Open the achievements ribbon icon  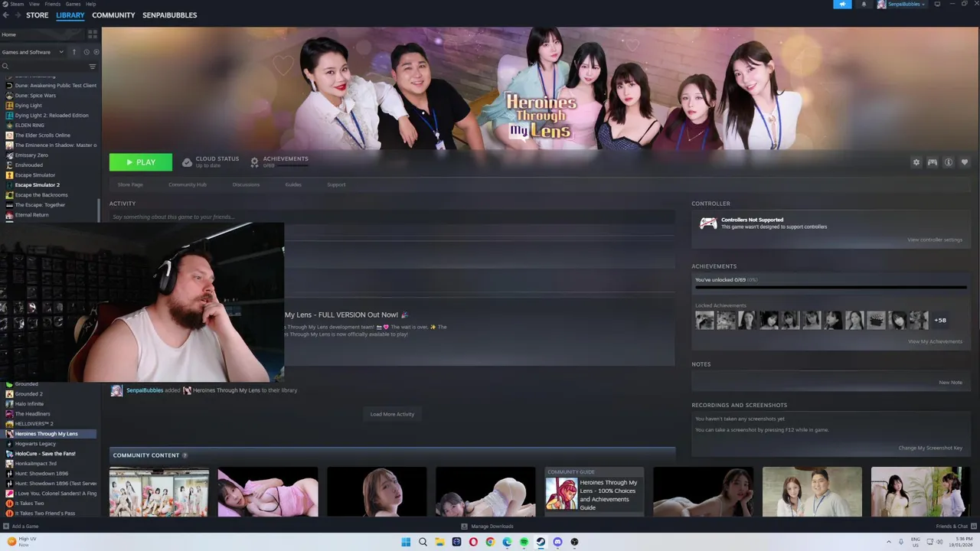click(x=255, y=162)
